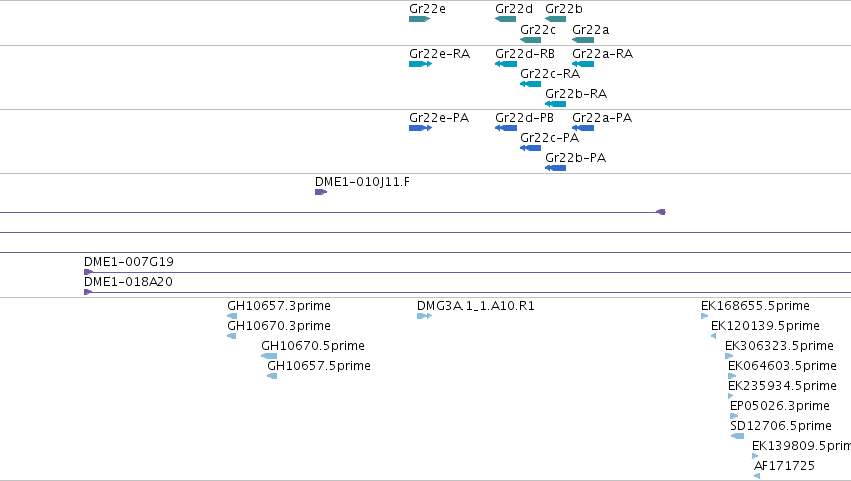
Task: Select the GH10670.3prime EST glyph
Action: pyautogui.click(x=231, y=336)
